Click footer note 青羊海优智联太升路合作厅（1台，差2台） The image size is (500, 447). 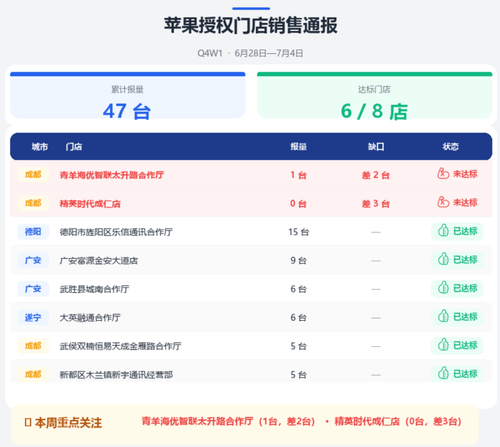(x=228, y=421)
